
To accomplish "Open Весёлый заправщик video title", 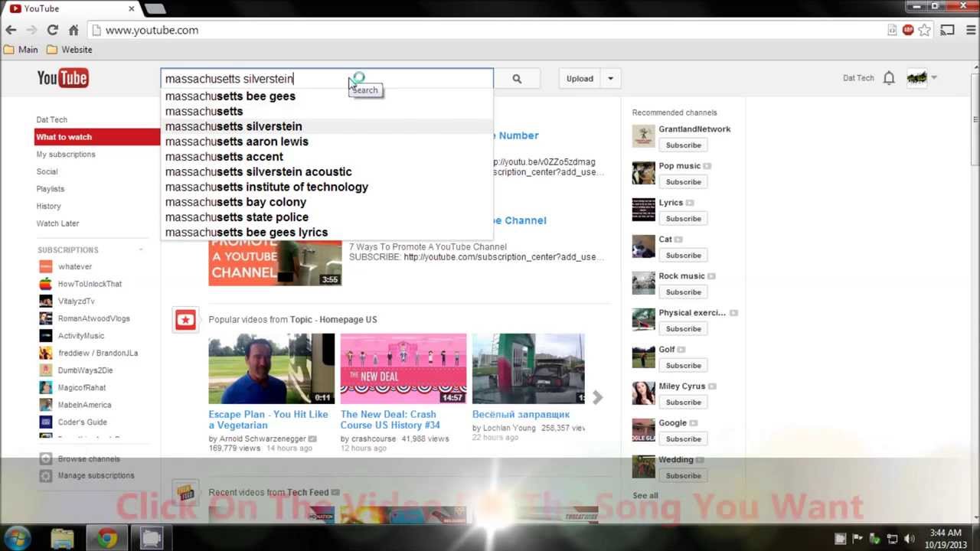I will [521, 415].
